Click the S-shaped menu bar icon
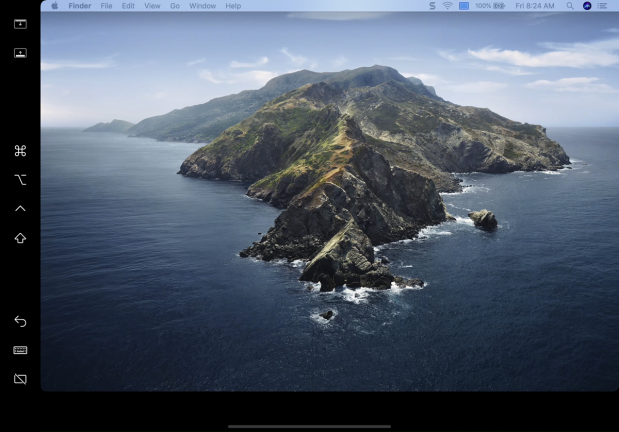 tap(432, 6)
